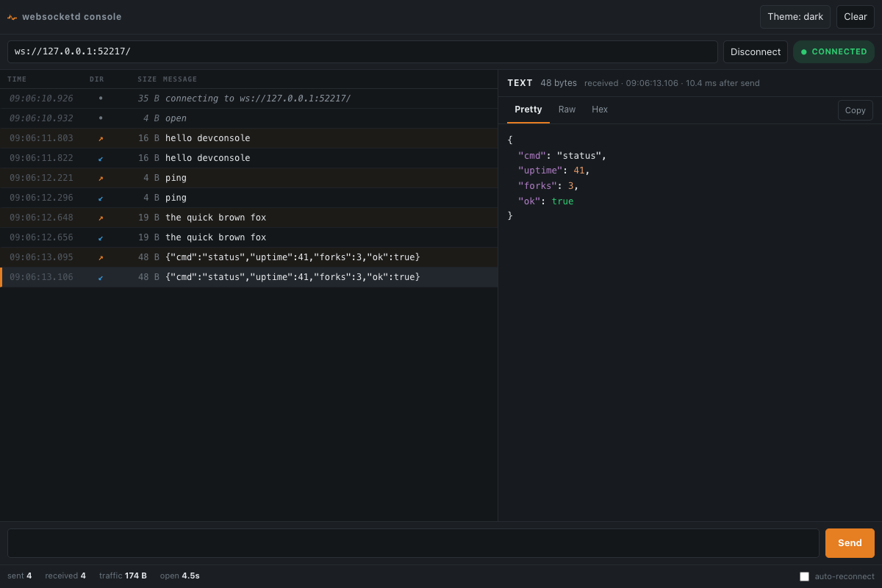Click the 'open 4.5s' status entry
The width and height of the screenshot is (882, 588).
click(x=180, y=576)
